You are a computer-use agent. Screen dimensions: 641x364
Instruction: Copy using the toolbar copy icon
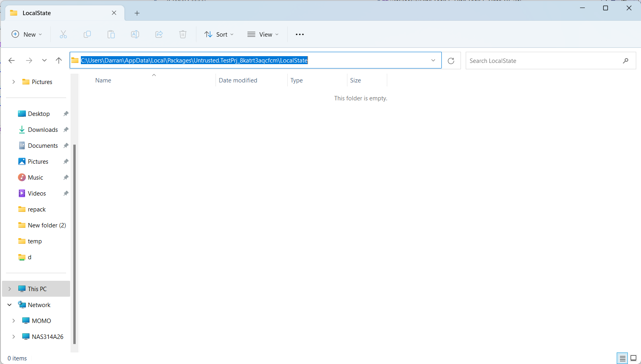(x=87, y=34)
